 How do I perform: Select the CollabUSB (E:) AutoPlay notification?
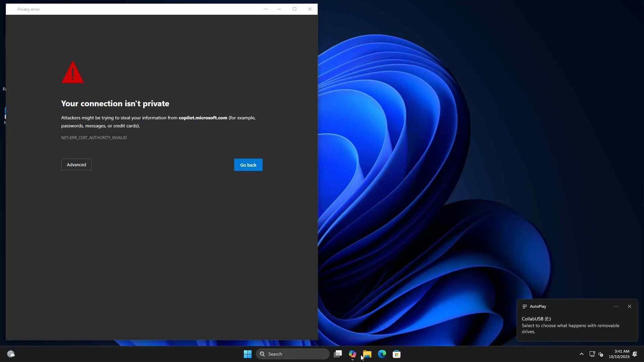(570, 325)
